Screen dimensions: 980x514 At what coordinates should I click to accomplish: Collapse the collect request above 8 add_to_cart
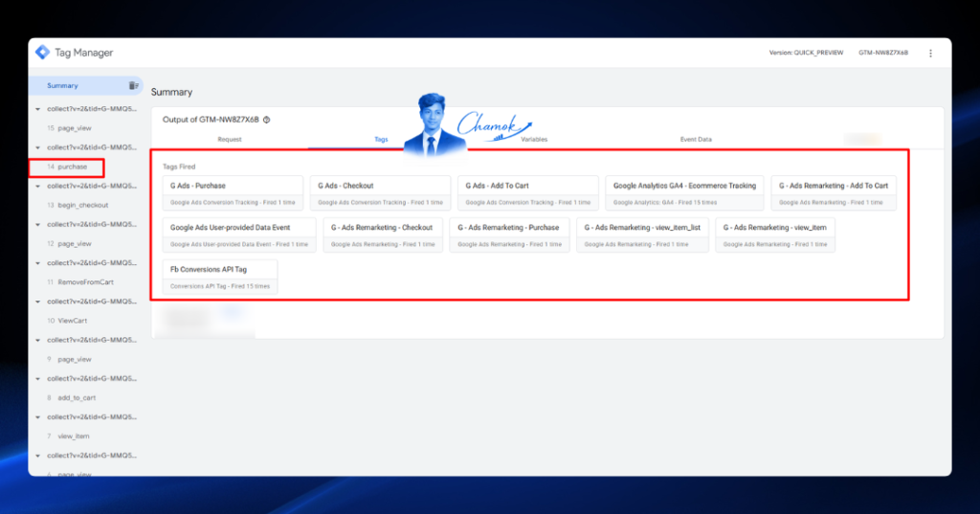37,379
